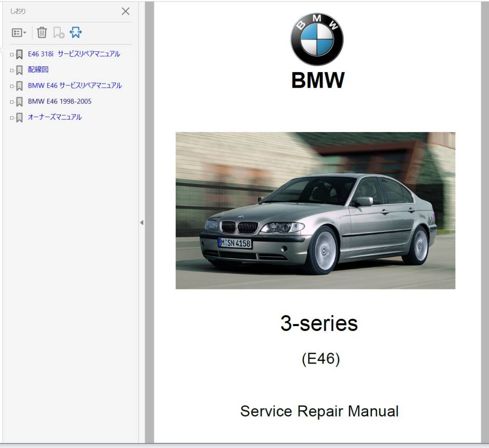
Task: Expand the 配線図 bookmark node
Action: click(x=12, y=70)
